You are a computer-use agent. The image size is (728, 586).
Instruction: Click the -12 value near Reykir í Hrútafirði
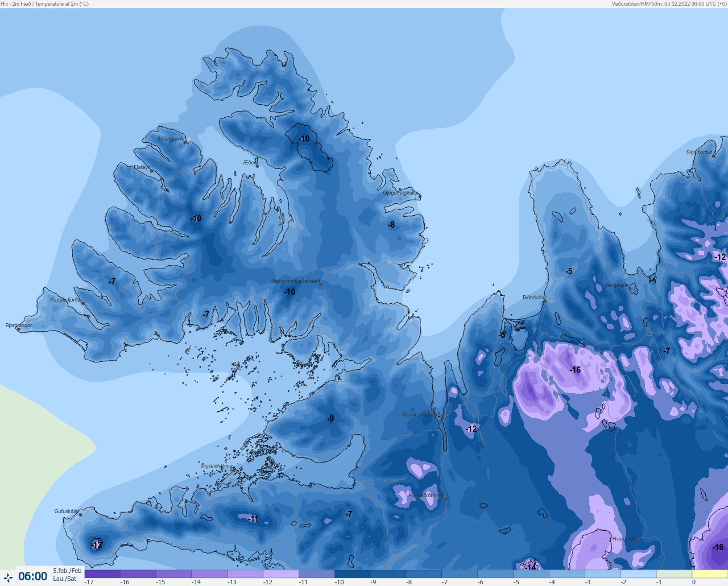pos(471,429)
